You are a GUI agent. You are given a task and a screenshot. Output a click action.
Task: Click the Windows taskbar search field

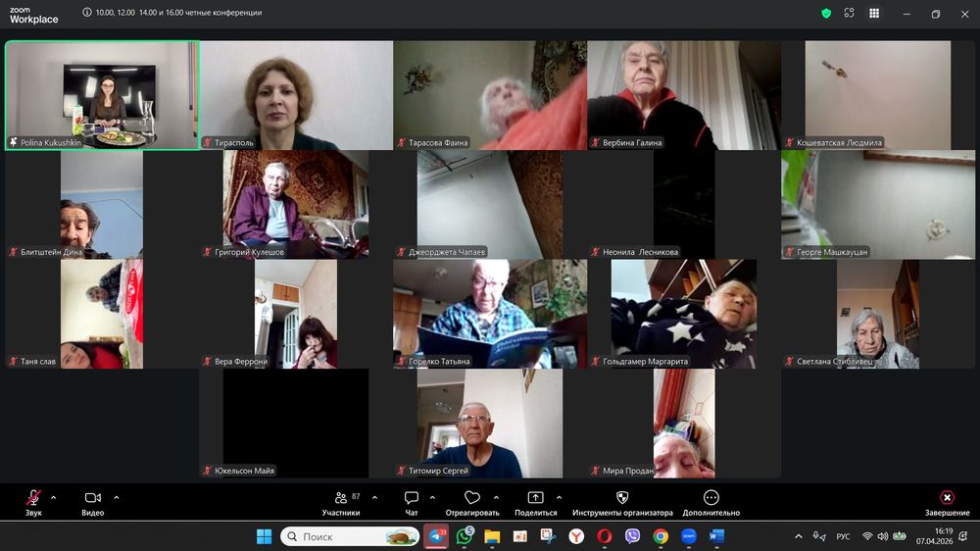[x=350, y=536]
